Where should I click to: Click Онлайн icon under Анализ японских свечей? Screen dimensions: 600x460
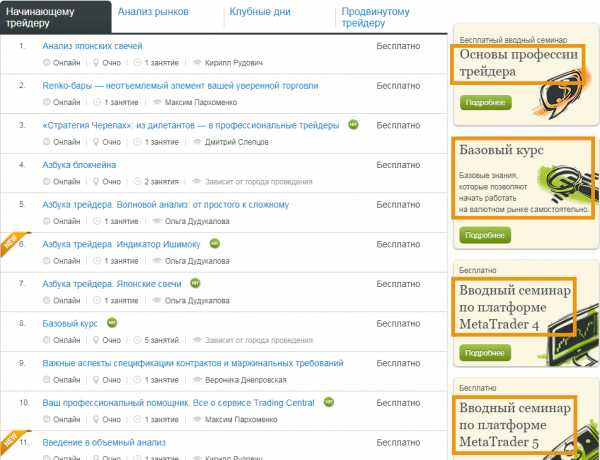46,62
